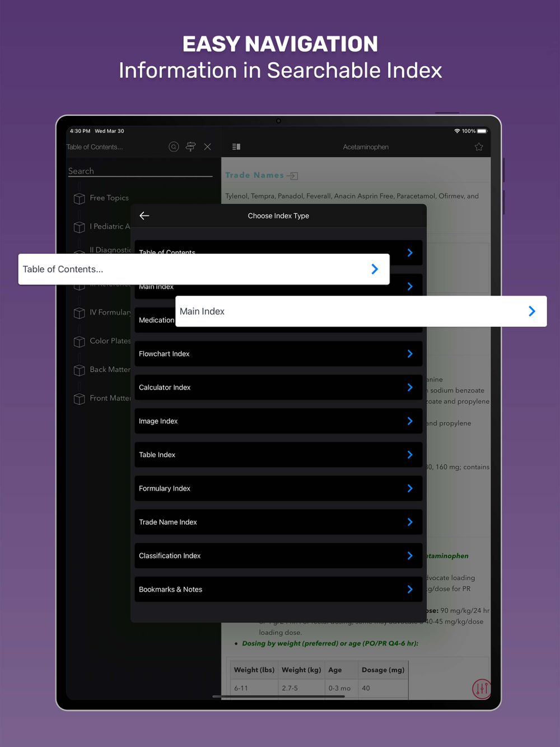This screenshot has width=560, height=747.
Task: Pick the Formulary Index entry
Action: click(278, 488)
